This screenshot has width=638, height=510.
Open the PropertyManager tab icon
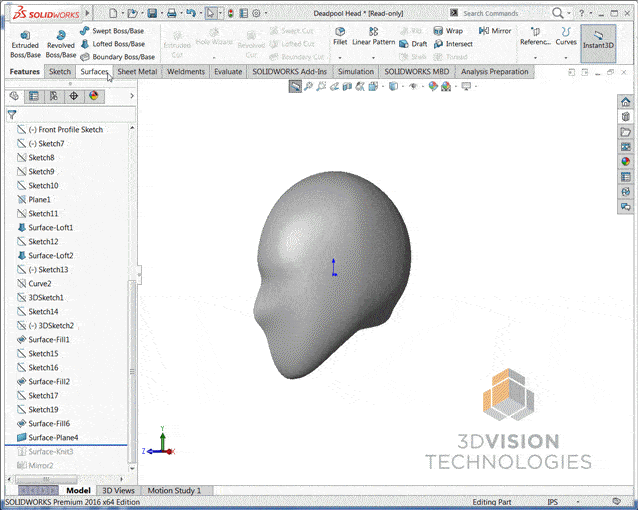[x=34, y=96]
